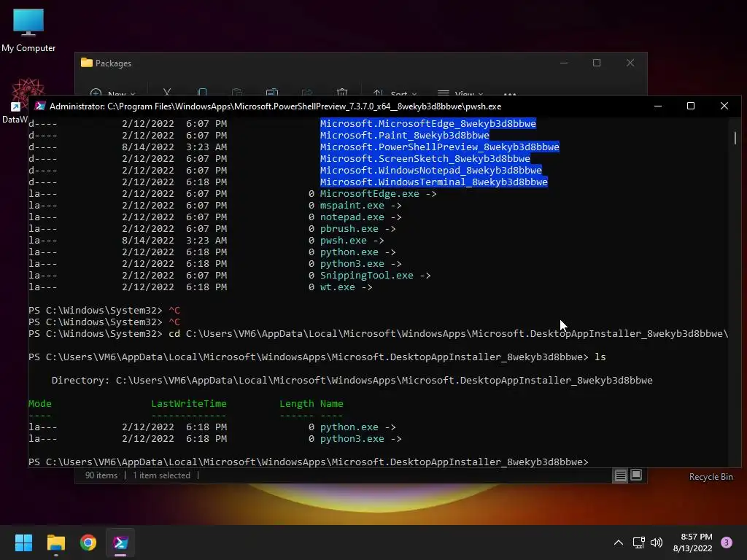Viewport: 747px width, 560px height.
Task: Click the LastWriteTime column header
Action: point(189,403)
